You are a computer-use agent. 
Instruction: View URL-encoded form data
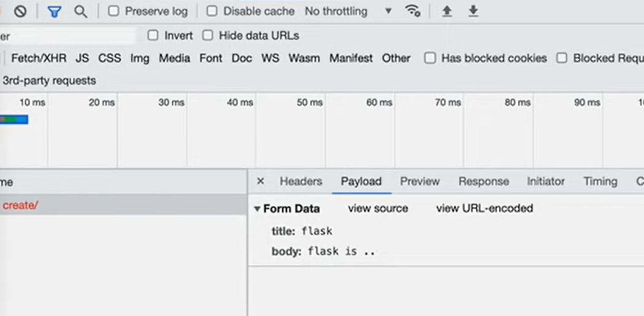tap(484, 208)
